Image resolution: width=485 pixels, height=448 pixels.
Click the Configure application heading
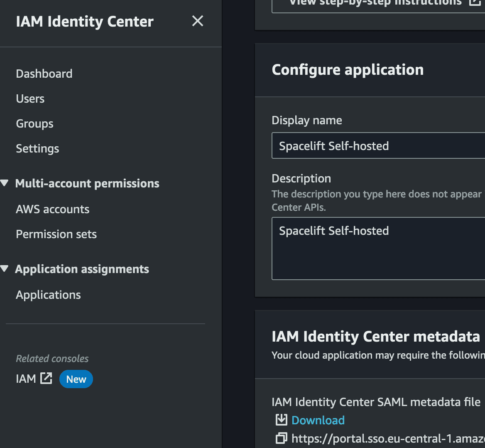[348, 70]
